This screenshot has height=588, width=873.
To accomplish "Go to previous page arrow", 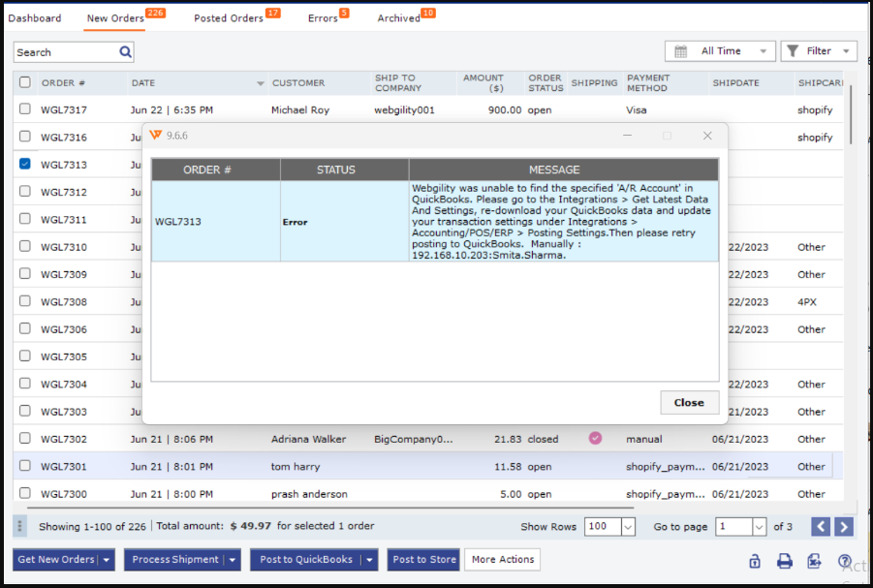I will coord(821,527).
